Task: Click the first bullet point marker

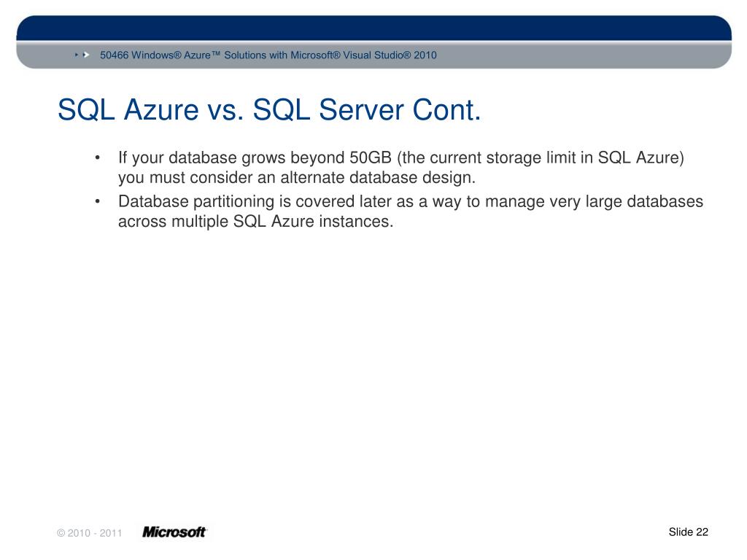Action: pyautogui.click(x=97, y=157)
